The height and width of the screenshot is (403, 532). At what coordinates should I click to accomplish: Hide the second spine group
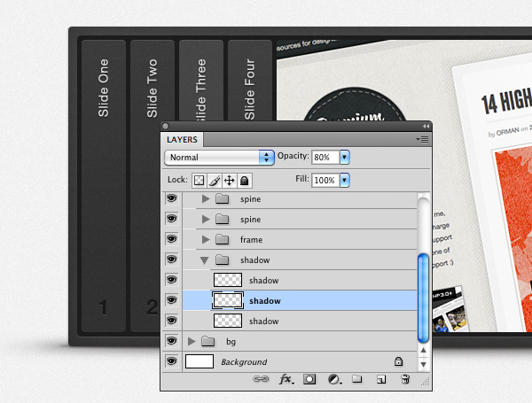pyautogui.click(x=172, y=219)
